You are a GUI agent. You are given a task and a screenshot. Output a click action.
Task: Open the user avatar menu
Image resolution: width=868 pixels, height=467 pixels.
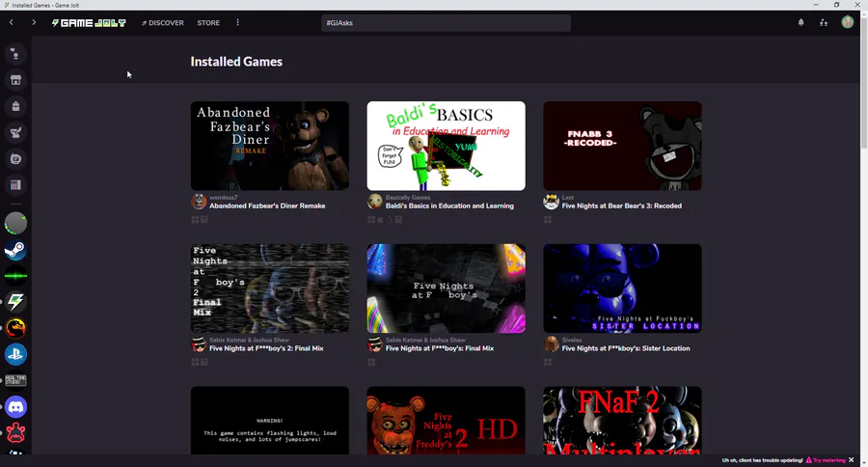pos(848,22)
